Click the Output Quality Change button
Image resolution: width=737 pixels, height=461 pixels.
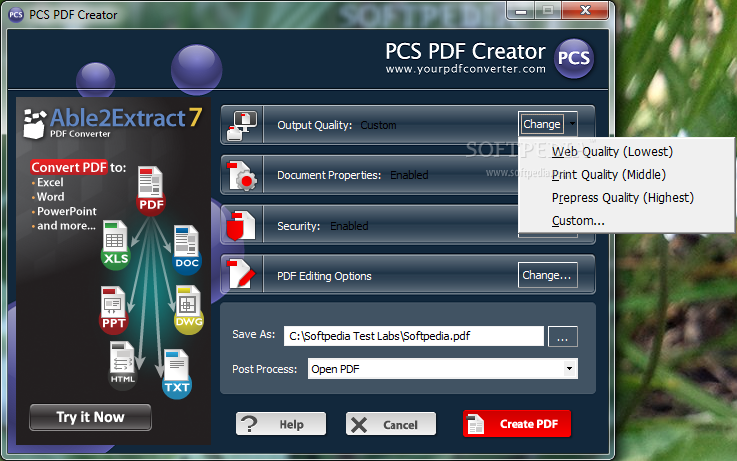[542, 124]
